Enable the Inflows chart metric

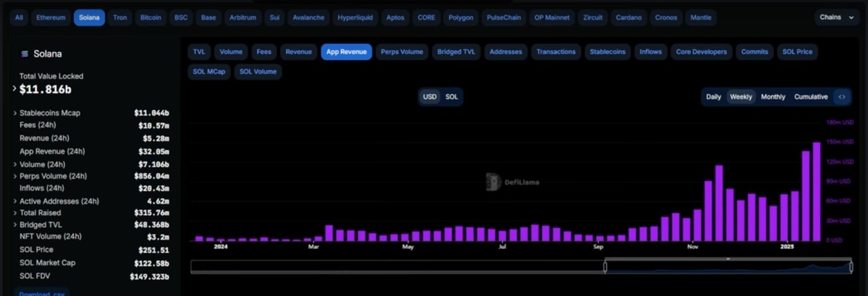(650, 52)
